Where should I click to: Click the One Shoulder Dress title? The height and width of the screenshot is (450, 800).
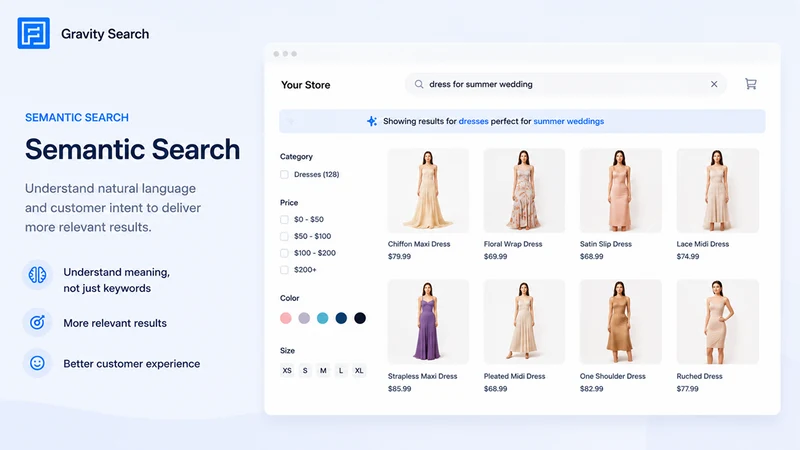pos(612,376)
